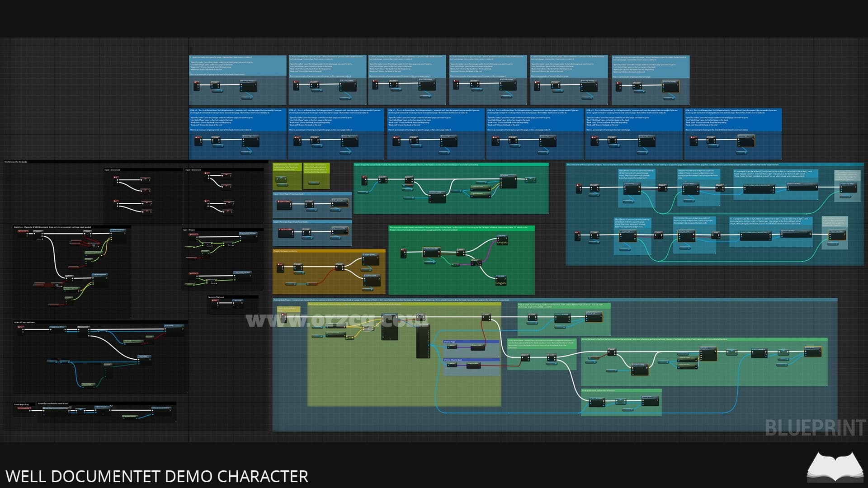Viewport: 868px width, 488px height.
Task: Select the red input event node inside the CTRL + 1 comment
Action: point(198,141)
